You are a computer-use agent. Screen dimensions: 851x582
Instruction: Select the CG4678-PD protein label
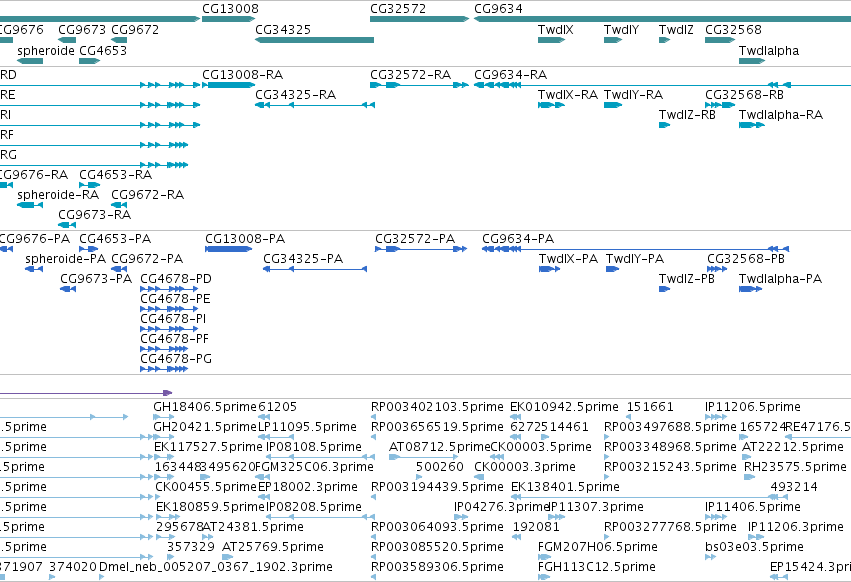176,279
